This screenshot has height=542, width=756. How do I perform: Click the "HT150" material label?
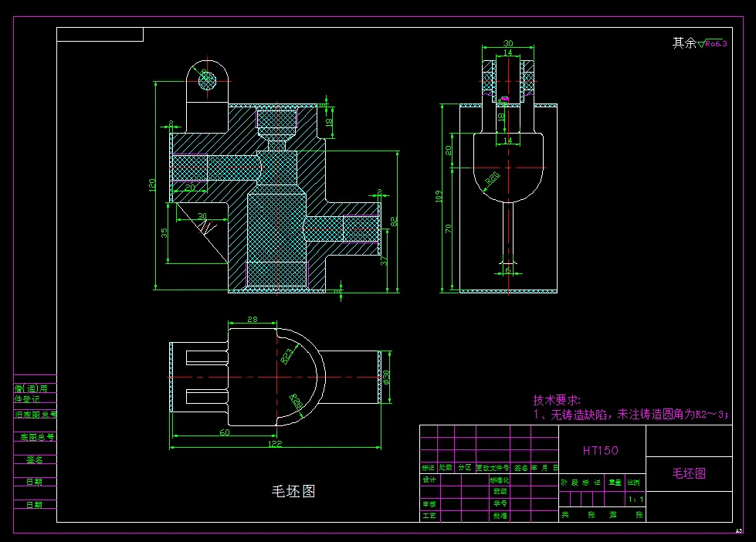[600, 451]
